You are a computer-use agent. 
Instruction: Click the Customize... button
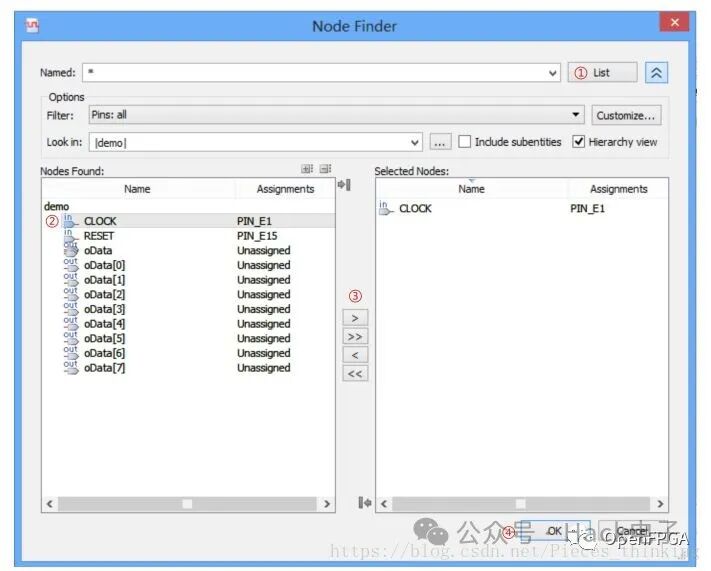pos(627,115)
